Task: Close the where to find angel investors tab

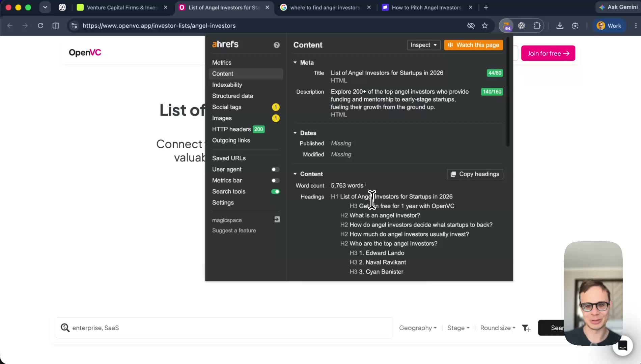Action: tap(369, 7)
